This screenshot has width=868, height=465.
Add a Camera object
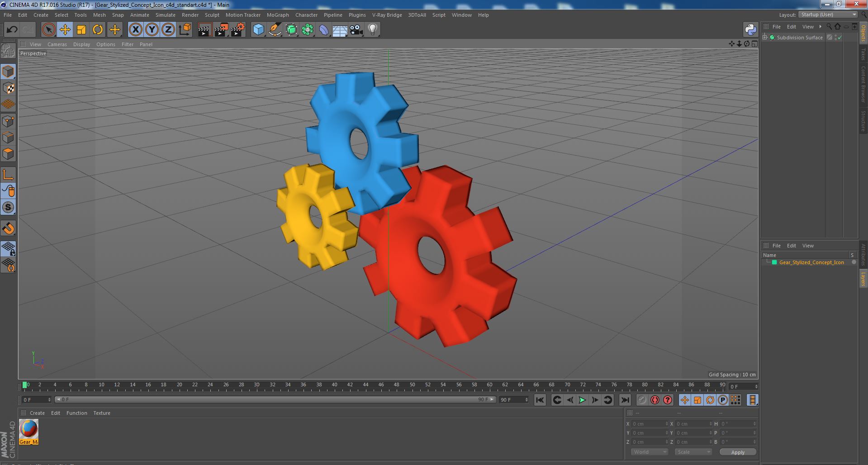click(356, 30)
